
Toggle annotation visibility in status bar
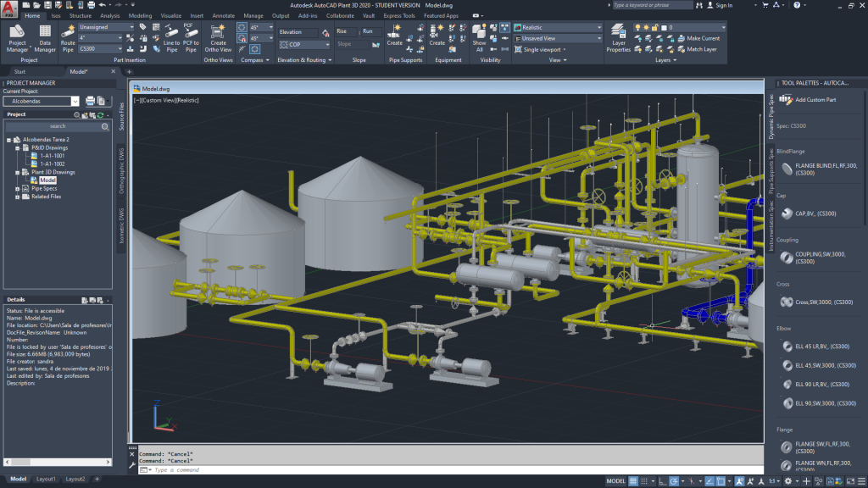[739, 481]
